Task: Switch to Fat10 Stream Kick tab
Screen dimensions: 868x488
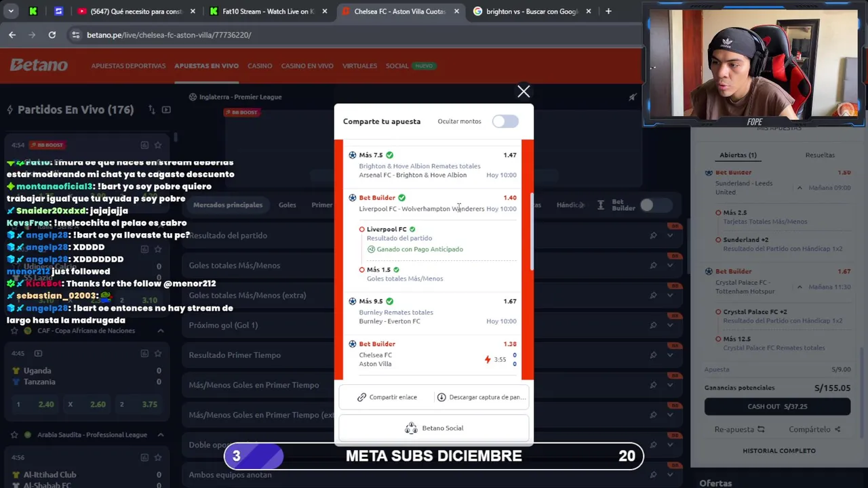Action: pyautogui.click(x=268, y=12)
